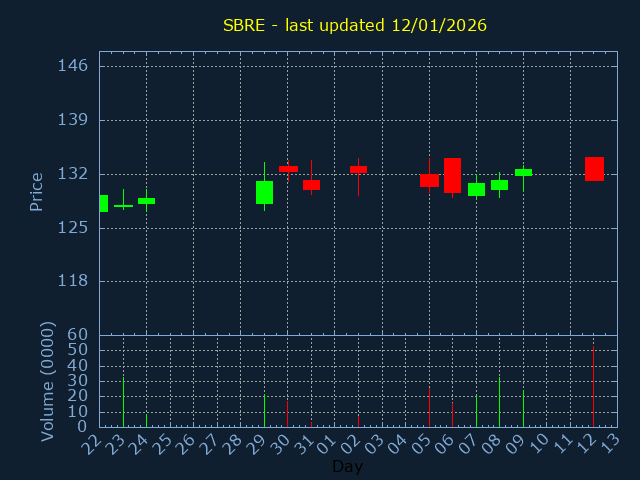Select the red candlestick on day 02
Viewport: 640px width, 480px height.
click(358, 170)
